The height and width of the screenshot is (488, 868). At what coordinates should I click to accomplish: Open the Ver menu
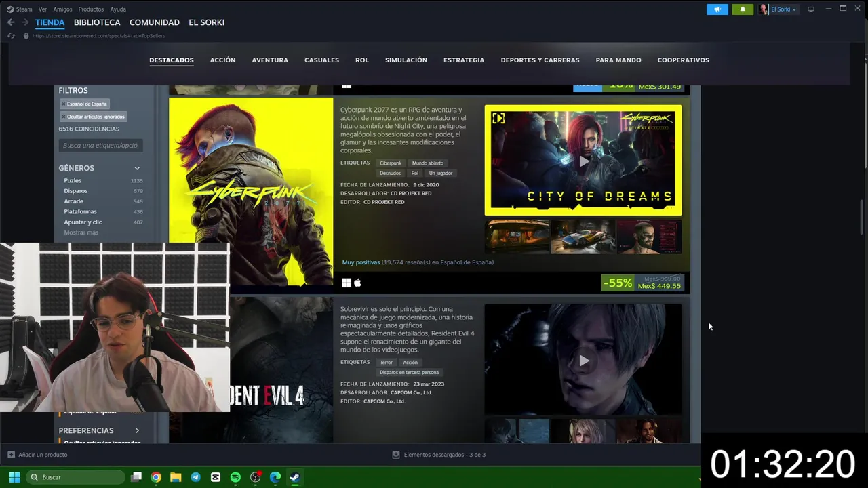(x=43, y=9)
